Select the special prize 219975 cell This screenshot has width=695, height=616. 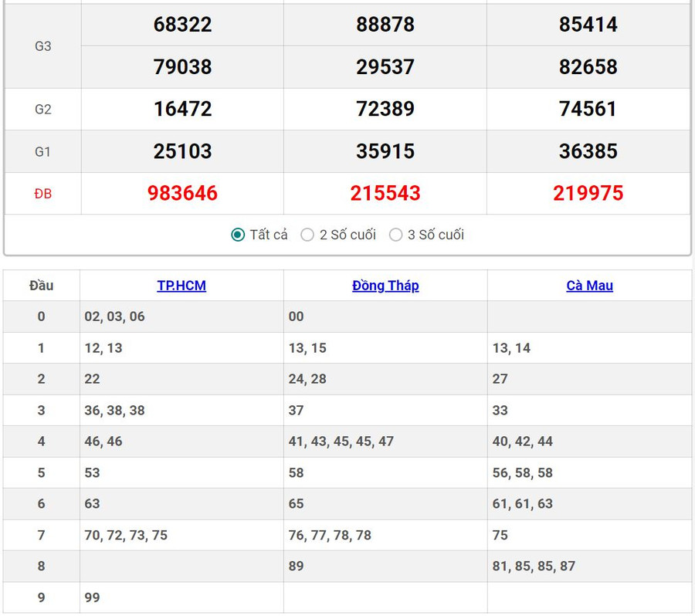coord(588,193)
